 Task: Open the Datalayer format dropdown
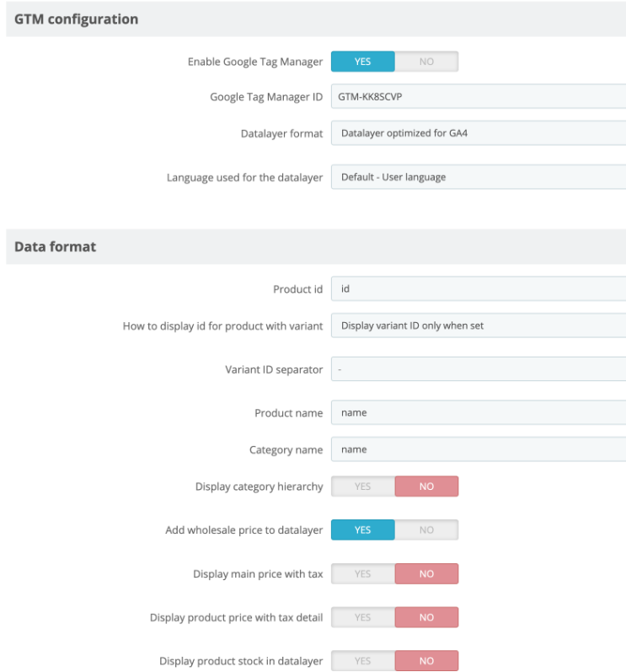coord(479,133)
